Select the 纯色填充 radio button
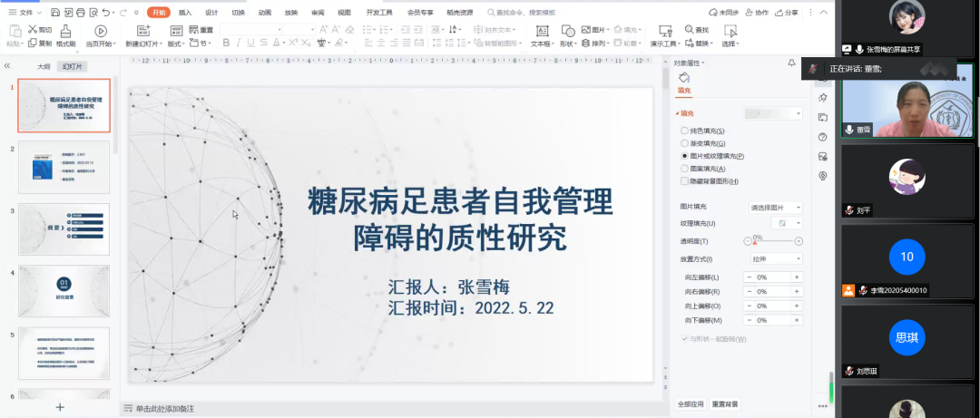This screenshot has height=418, width=980. 684,131
